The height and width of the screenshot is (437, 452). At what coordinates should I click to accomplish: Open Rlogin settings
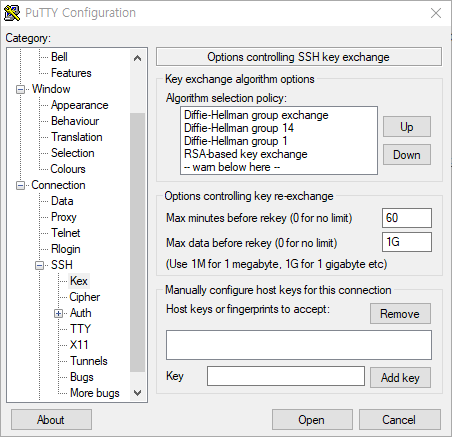[x=66, y=249]
